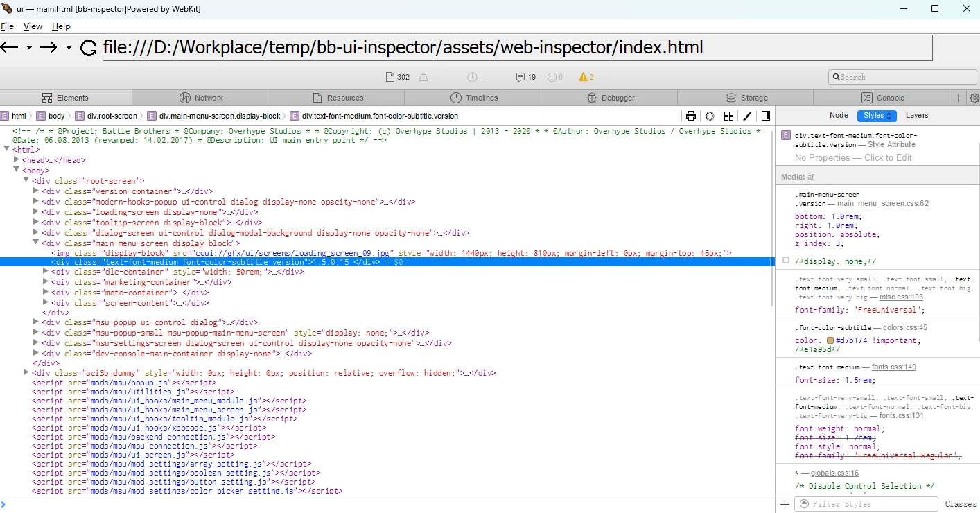The image size is (980, 513).
Task: Go back with the left arrow
Action: click(x=9, y=47)
